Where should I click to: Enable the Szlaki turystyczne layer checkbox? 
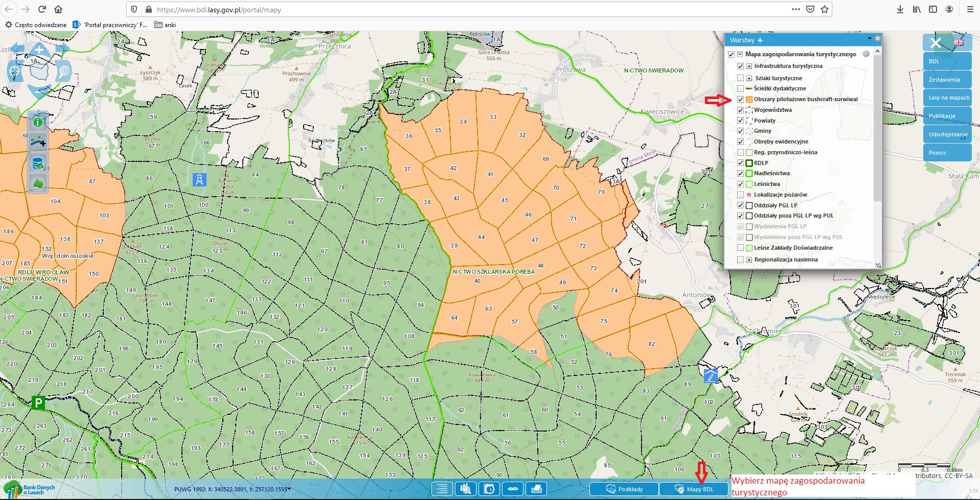(740, 78)
